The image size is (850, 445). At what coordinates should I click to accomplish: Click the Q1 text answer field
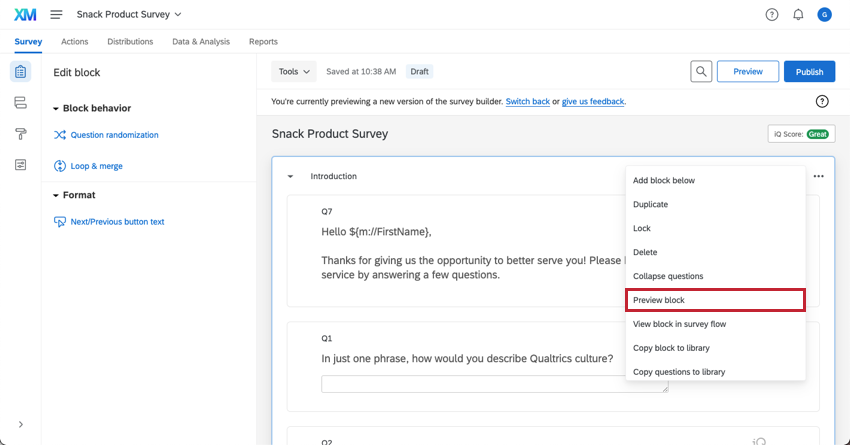494,384
